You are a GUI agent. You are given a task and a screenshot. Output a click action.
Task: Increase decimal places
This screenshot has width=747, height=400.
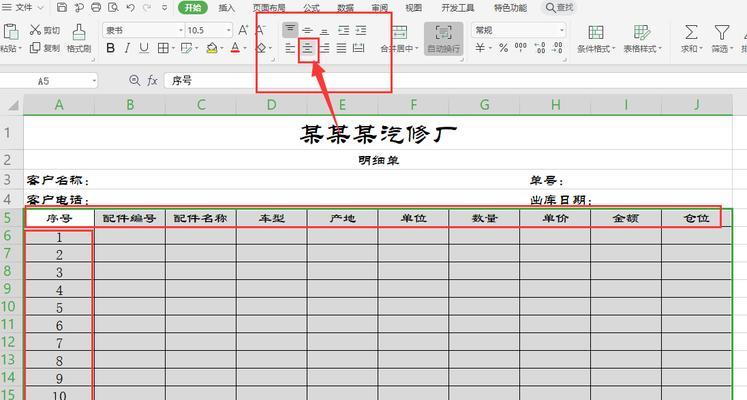540,48
